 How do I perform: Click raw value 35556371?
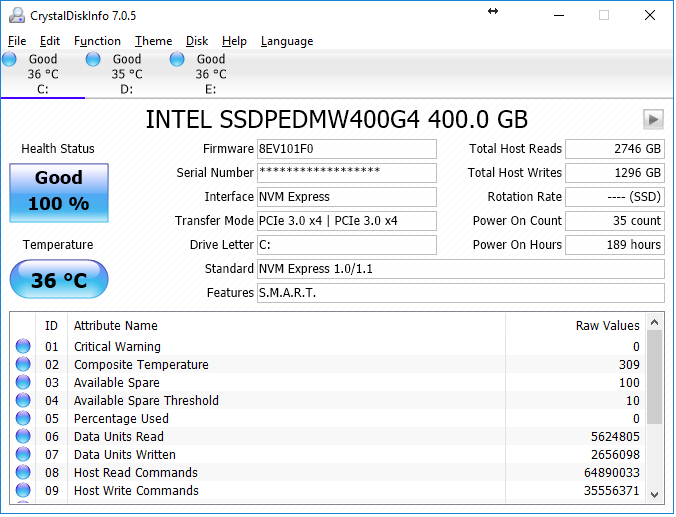pyautogui.click(x=612, y=491)
